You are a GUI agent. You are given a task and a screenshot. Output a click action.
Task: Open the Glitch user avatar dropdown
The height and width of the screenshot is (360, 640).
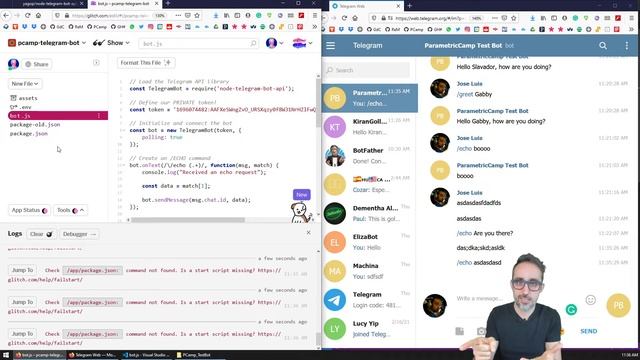(274, 43)
